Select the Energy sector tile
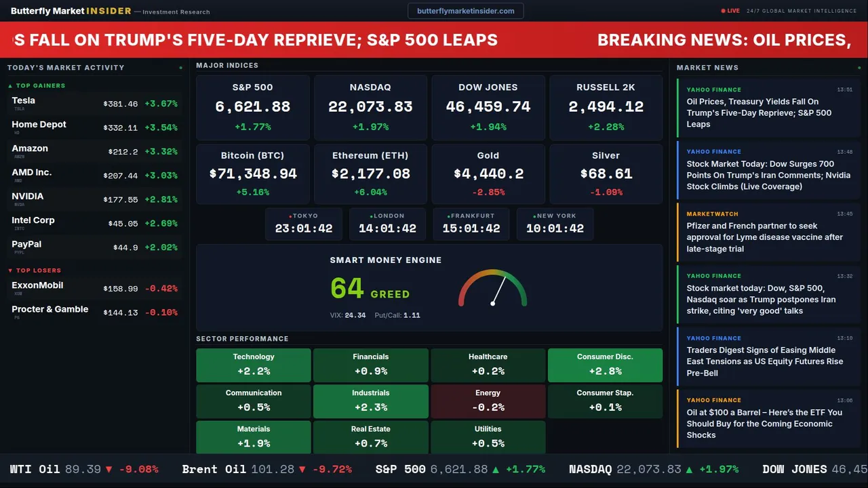868x488 pixels. click(x=488, y=401)
